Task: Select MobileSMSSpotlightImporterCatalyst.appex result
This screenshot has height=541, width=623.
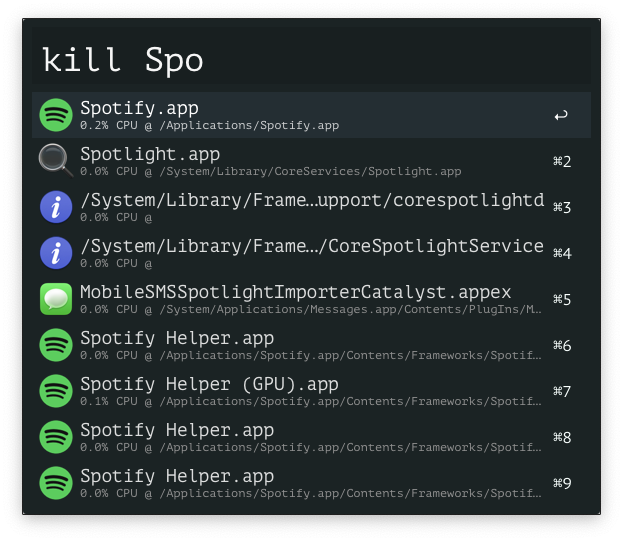Action: click(x=311, y=299)
